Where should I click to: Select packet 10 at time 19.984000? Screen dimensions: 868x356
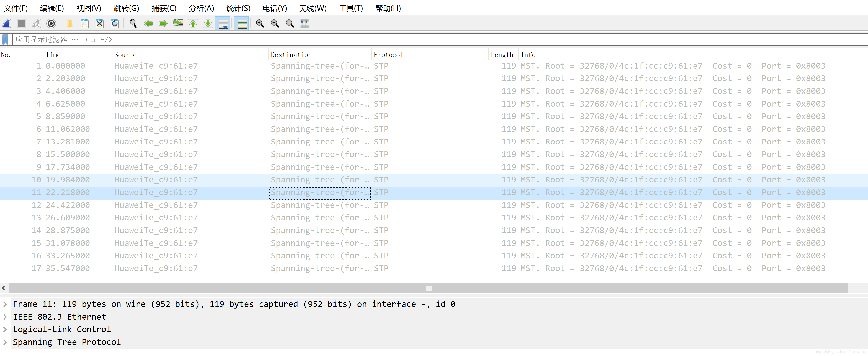coord(434,180)
